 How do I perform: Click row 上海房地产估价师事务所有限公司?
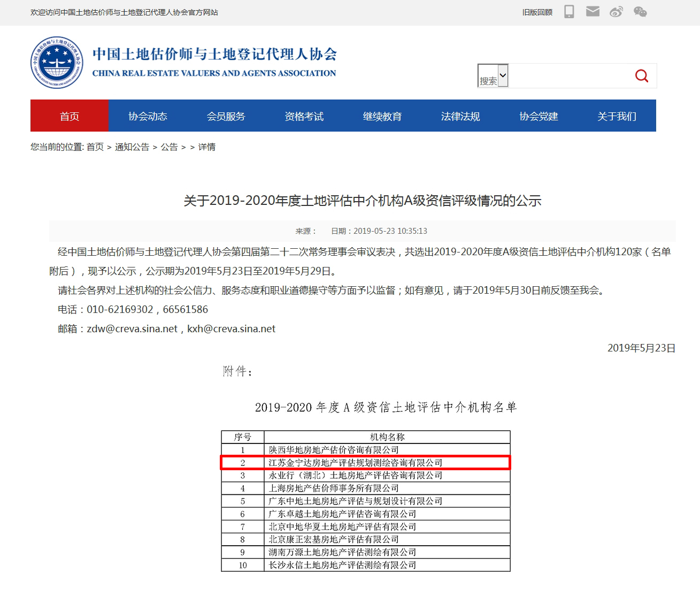coord(366,488)
